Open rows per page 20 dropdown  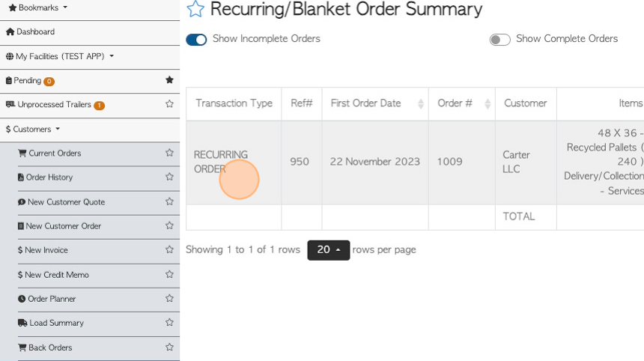(328, 250)
